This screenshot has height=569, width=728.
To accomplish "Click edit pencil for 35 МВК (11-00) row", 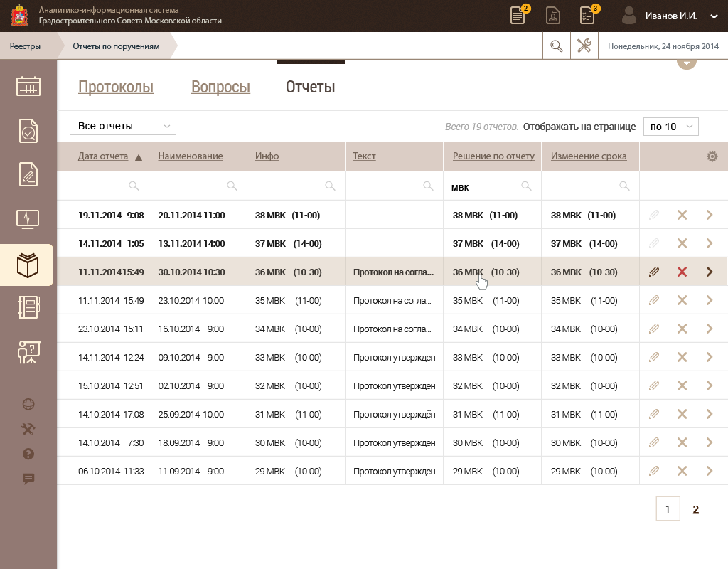I will (654, 300).
